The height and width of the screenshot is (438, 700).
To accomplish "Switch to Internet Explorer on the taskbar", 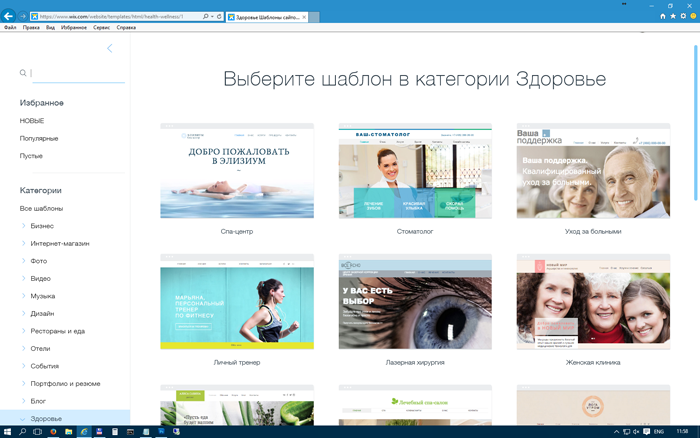I will (84, 432).
